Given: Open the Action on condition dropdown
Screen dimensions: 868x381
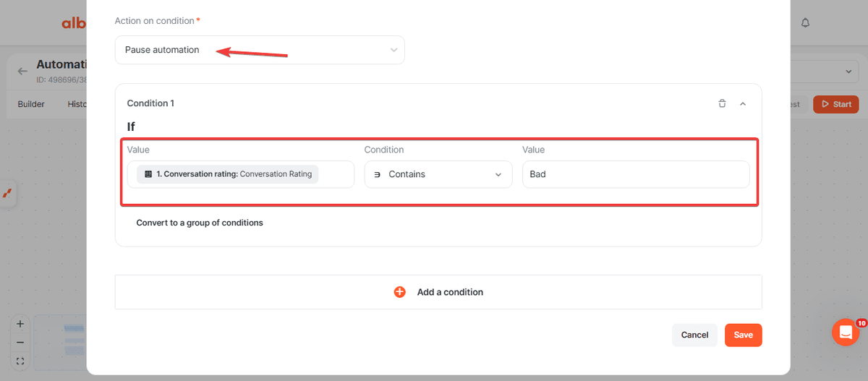Looking at the screenshot, I should pyautogui.click(x=260, y=50).
